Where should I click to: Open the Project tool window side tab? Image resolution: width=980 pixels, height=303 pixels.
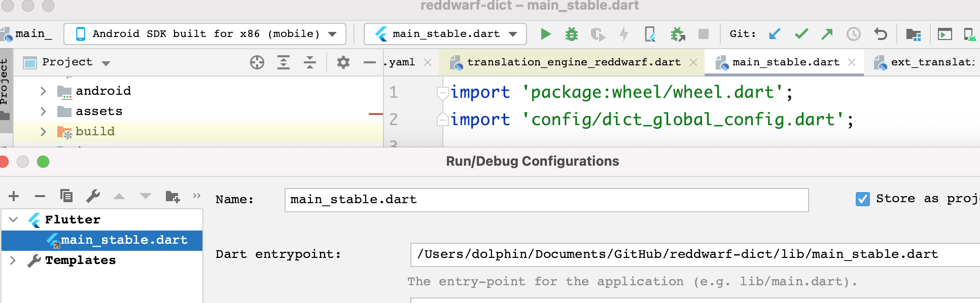click(x=6, y=90)
